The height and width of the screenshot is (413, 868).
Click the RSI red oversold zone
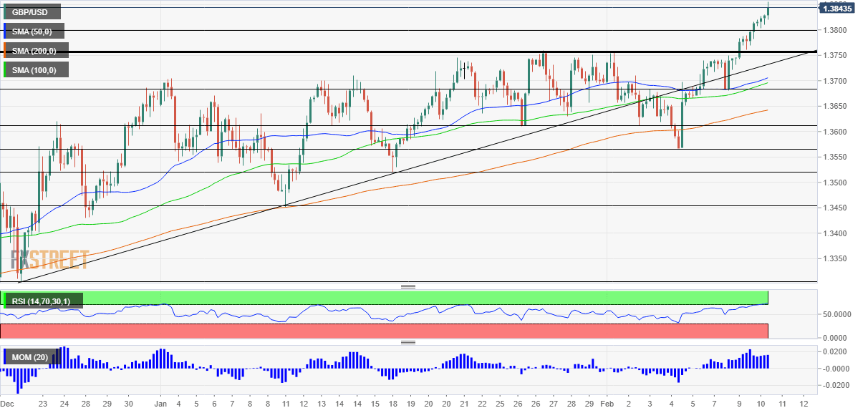point(430,331)
